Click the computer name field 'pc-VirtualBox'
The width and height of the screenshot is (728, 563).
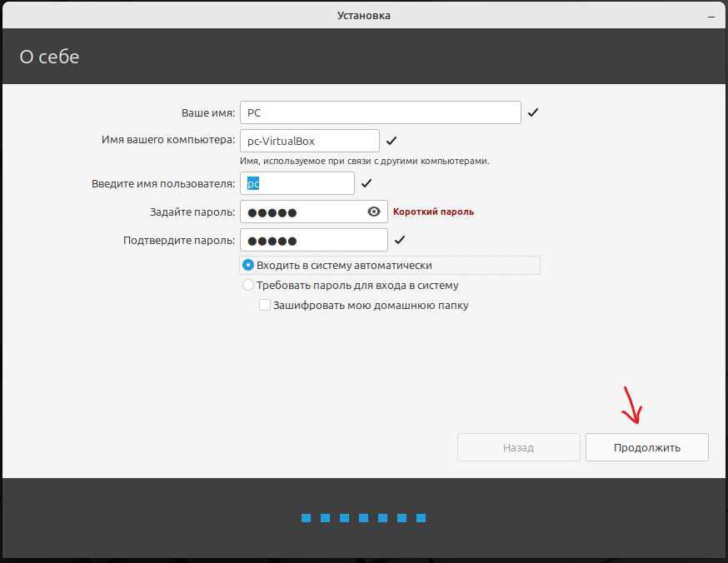tap(310, 141)
